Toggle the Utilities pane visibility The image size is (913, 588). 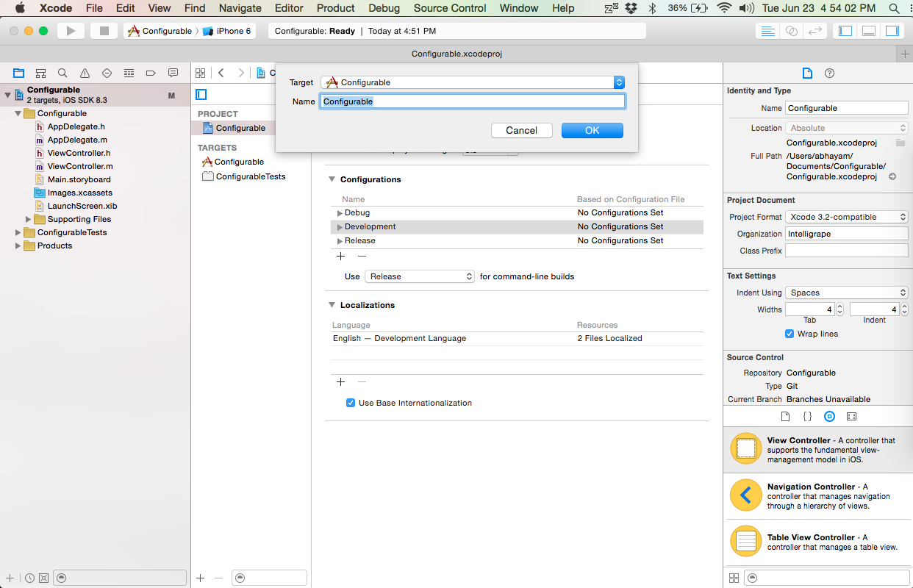tap(892, 31)
